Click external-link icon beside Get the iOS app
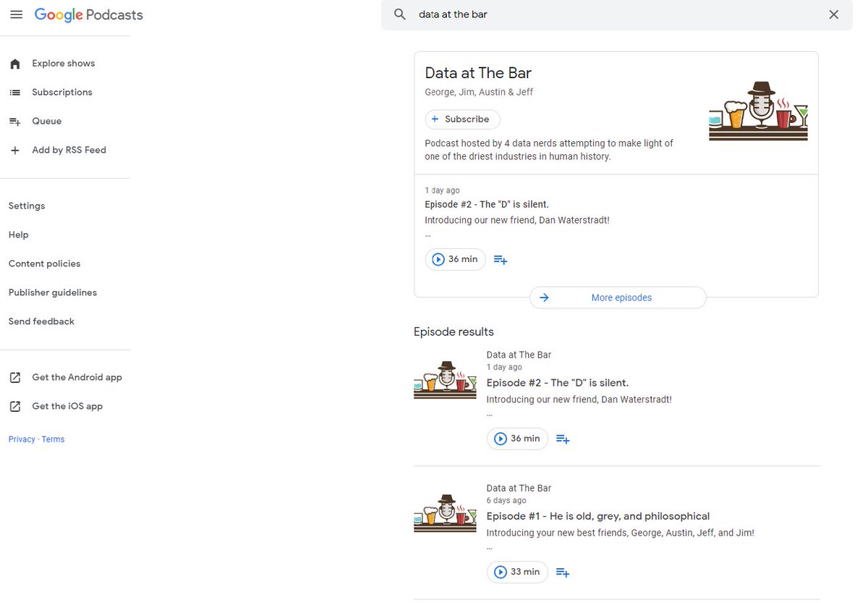 point(14,406)
